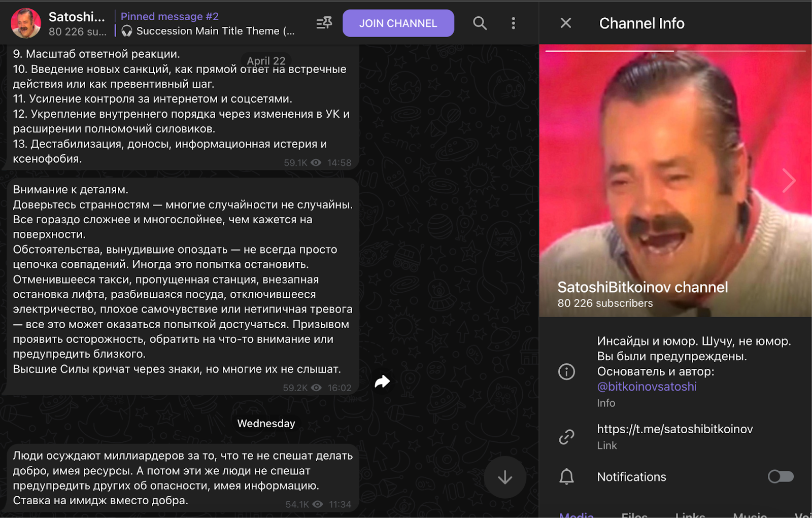Close the Channel Info panel
The height and width of the screenshot is (518, 812).
[566, 23]
